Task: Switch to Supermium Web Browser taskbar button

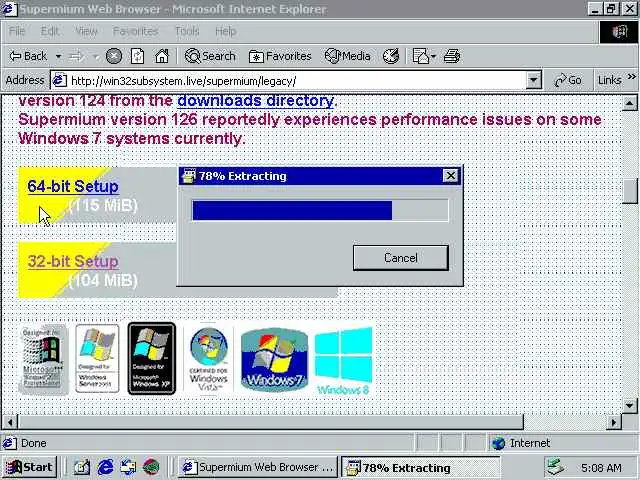Action: point(257,467)
